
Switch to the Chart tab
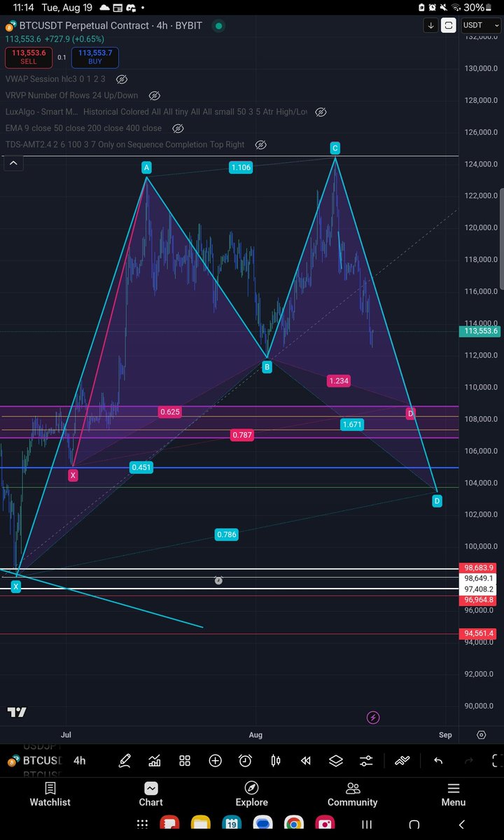[x=151, y=794]
